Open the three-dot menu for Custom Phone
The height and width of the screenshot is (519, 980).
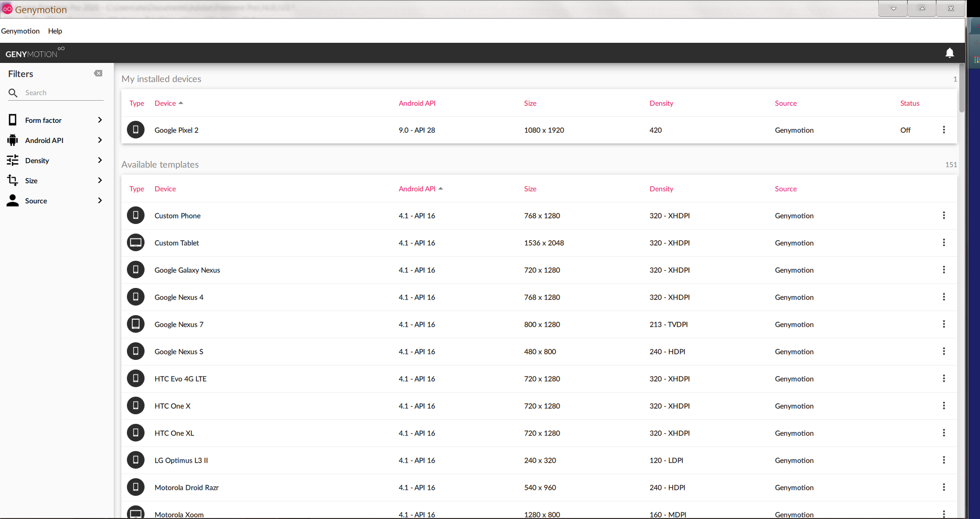tap(943, 215)
